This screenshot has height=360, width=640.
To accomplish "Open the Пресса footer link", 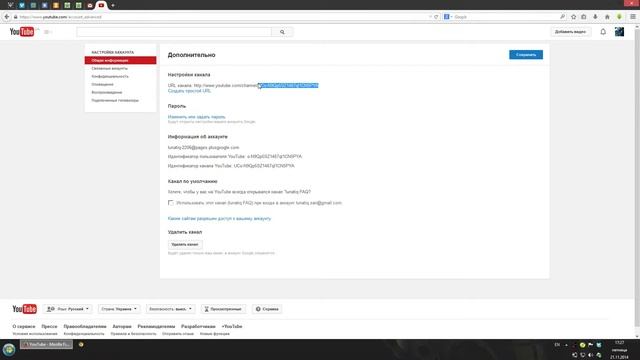I will (49, 327).
